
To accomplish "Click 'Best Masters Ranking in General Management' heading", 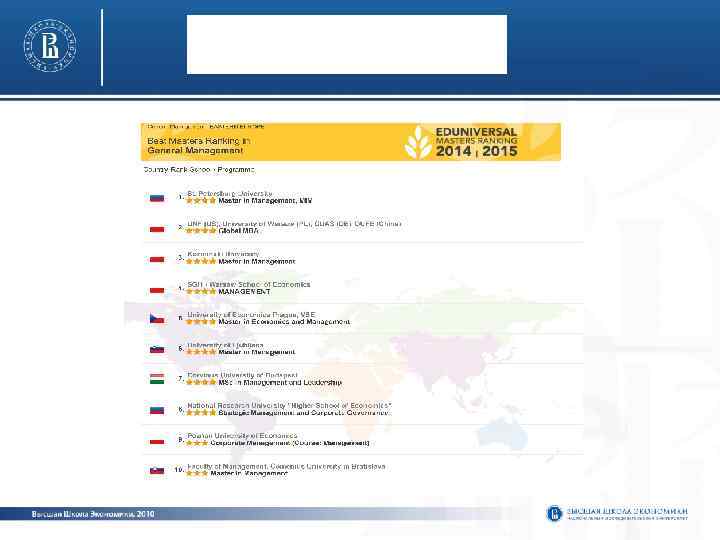I will [x=198, y=146].
